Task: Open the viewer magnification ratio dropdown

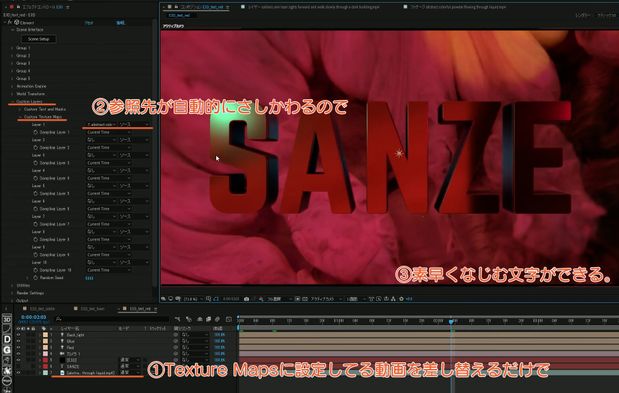Action: [192, 299]
